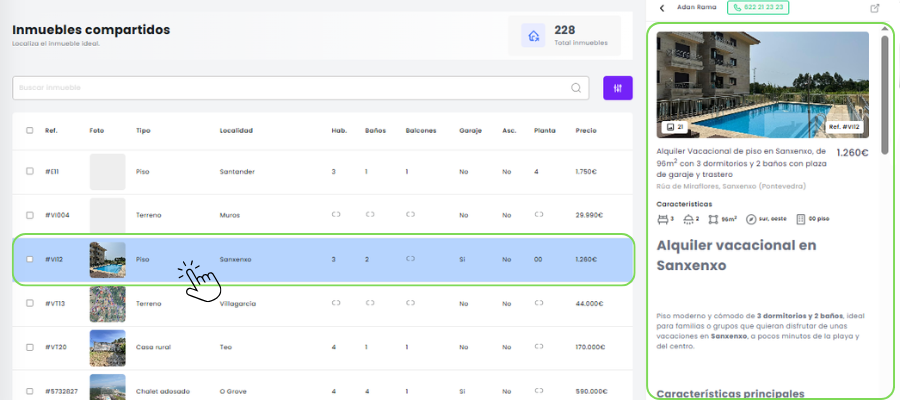Sort by the Asc. column header
900x400 pixels.
click(509, 130)
